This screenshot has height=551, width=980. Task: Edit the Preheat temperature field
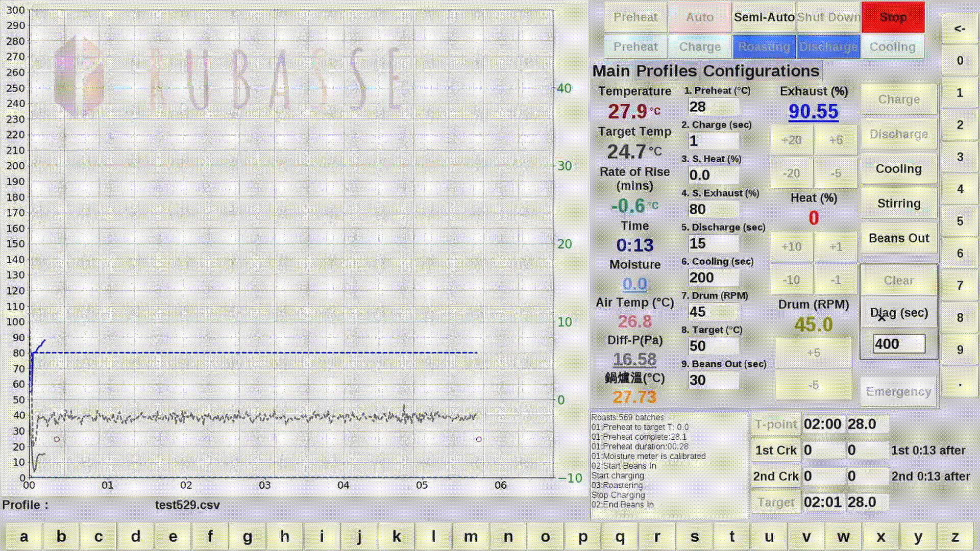[x=713, y=107]
